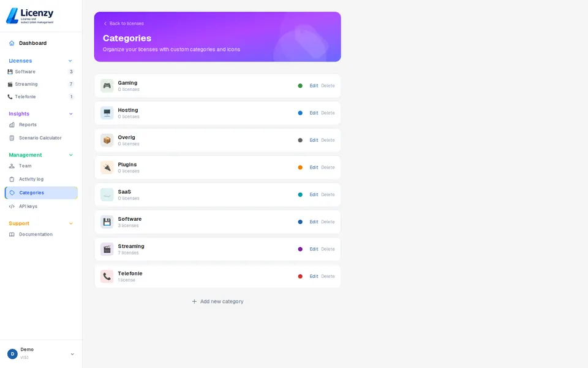Open Scenario Calculator page

[x=41, y=138]
